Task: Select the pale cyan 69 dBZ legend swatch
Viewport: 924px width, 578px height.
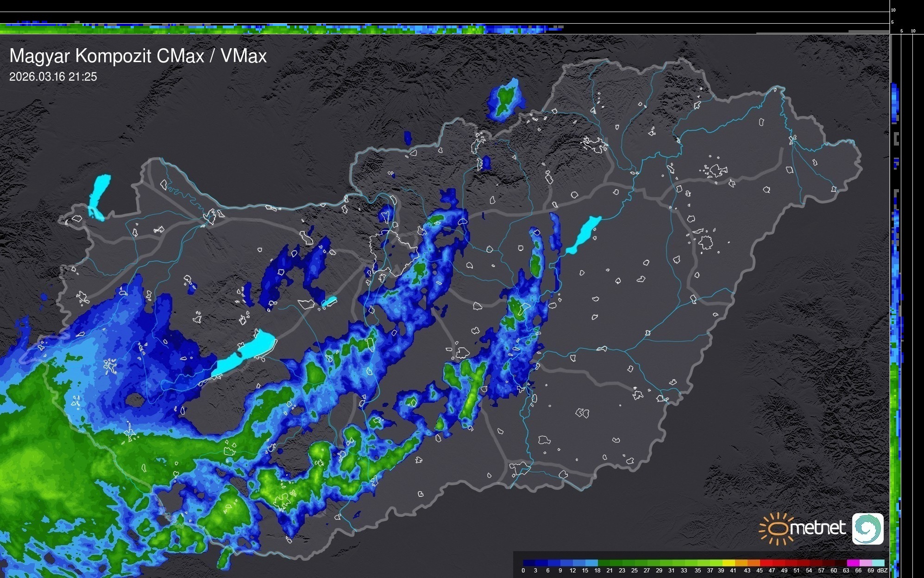Action: (878, 563)
